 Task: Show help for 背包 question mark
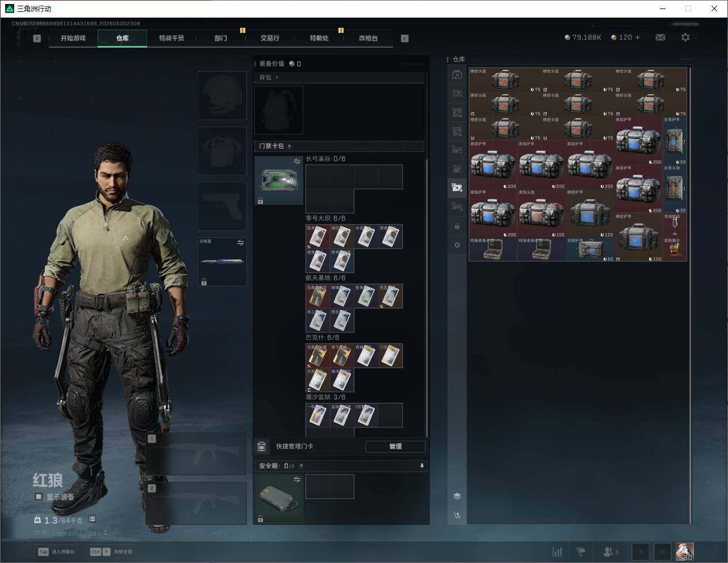(277, 78)
